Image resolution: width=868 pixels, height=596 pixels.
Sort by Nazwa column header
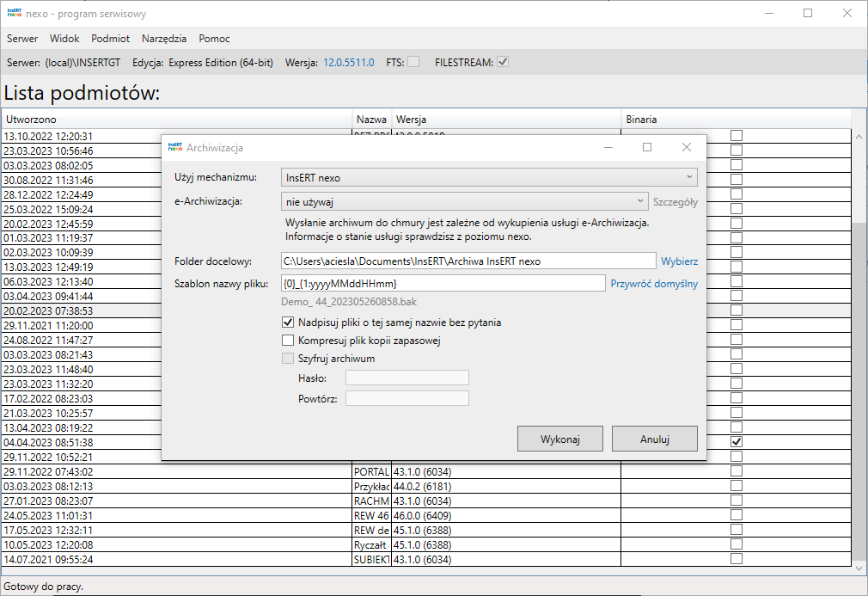371,119
